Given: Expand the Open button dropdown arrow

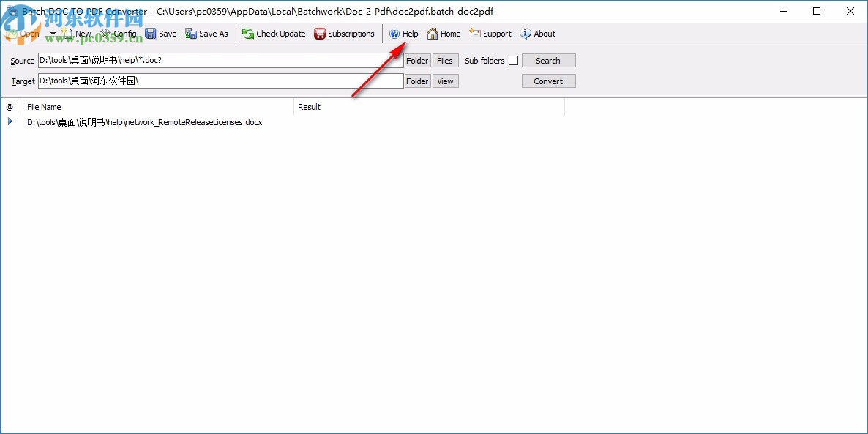Looking at the screenshot, I should coord(53,34).
